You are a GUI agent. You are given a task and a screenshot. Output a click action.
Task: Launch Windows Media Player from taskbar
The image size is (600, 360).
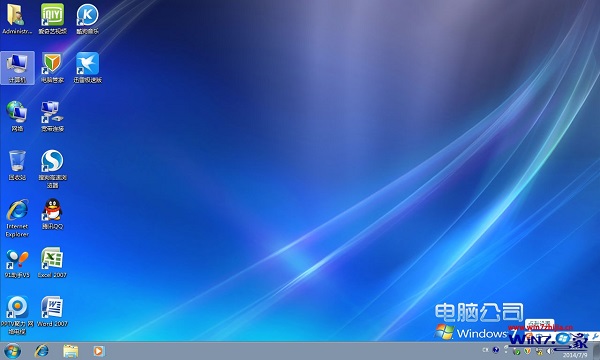(x=98, y=351)
